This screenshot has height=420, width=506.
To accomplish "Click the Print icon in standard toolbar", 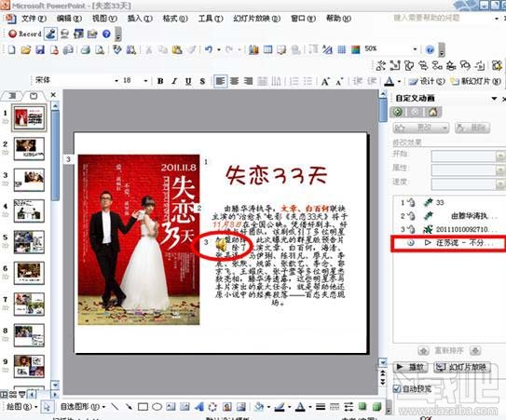I will (86, 49).
